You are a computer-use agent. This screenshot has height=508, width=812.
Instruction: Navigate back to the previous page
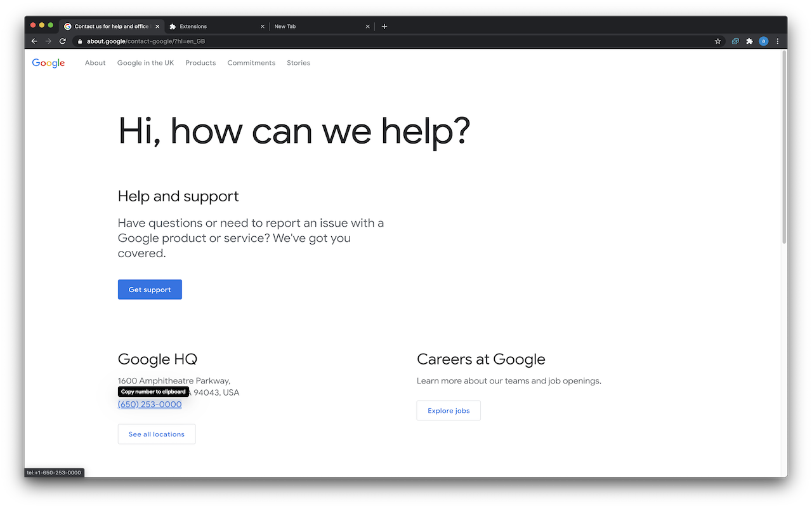point(34,41)
